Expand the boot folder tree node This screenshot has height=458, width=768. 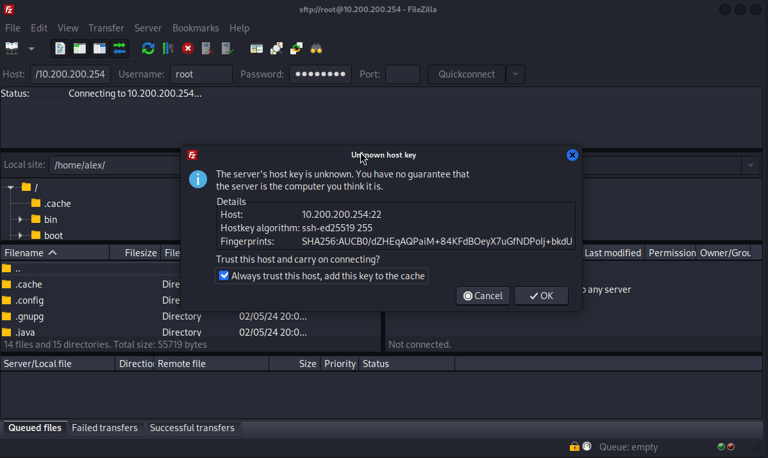click(20, 236)
